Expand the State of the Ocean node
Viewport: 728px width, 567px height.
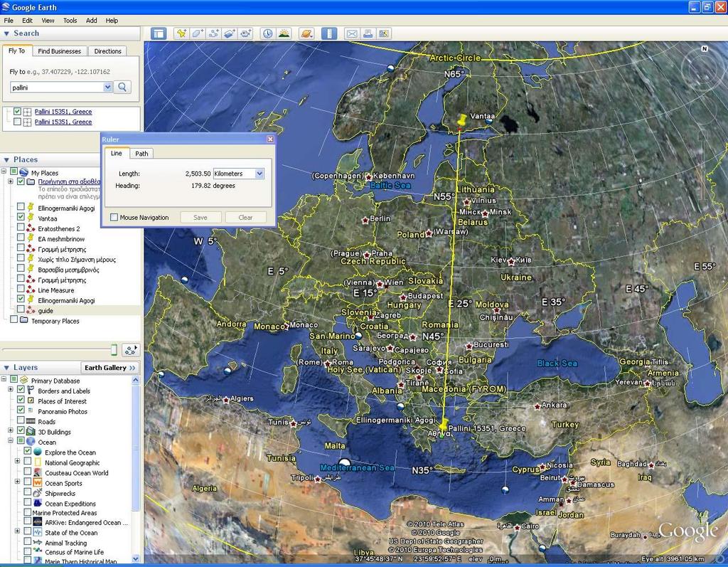coord(17,531)
